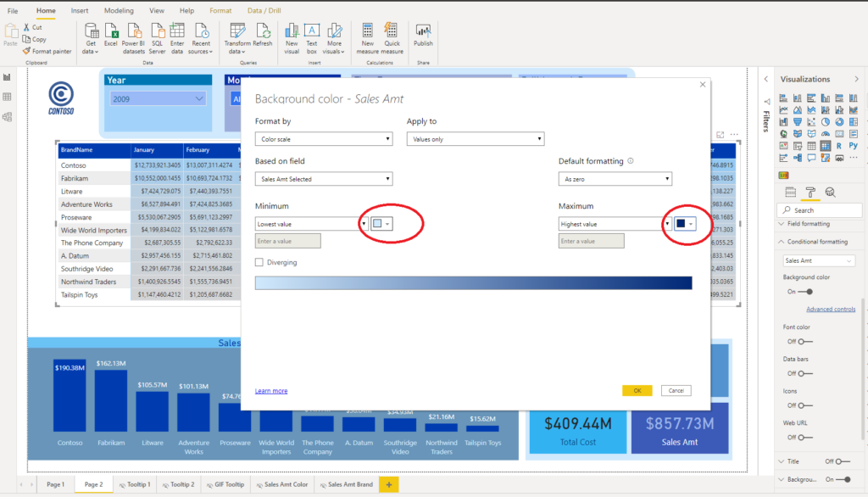
Task: Switch to Sales Amt Color page tab
Action: [x=281, y=484]
